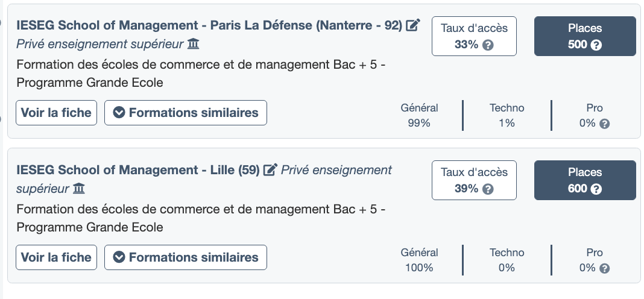Click help icon next to 39% access rate
The image size is (644, 299).
[x=488, y=189]
